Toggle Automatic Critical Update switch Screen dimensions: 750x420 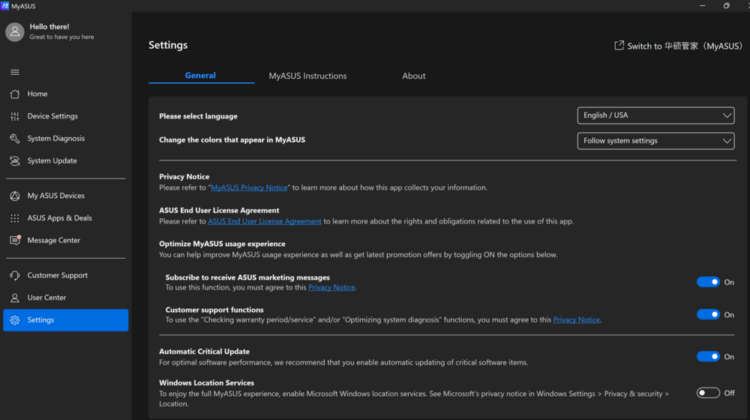click(x=708, y=357)
